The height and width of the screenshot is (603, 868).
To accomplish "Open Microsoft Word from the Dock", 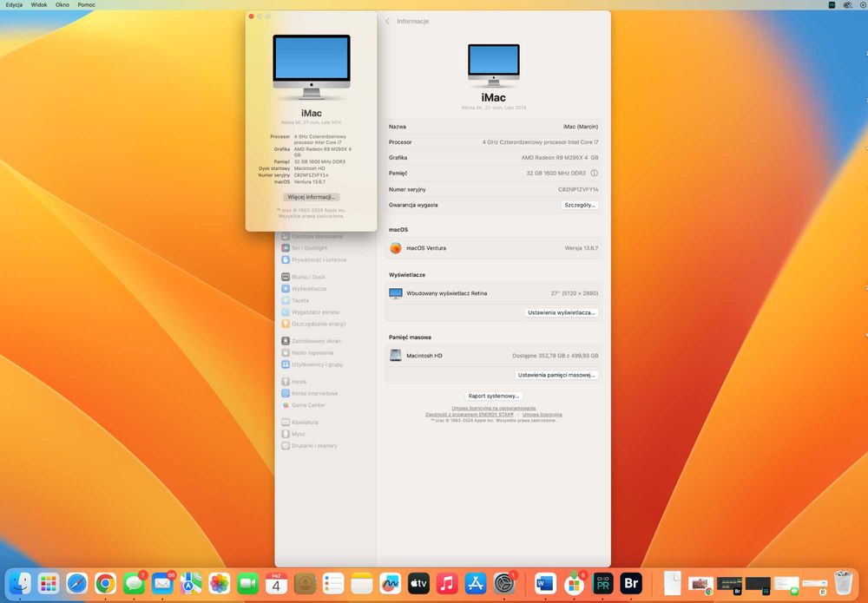I will tap(544, 584).
